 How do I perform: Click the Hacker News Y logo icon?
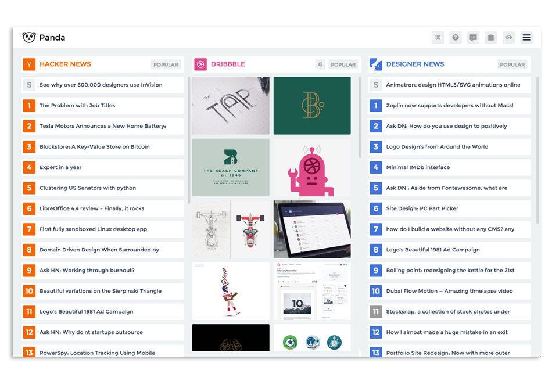[x=29, y=64]
